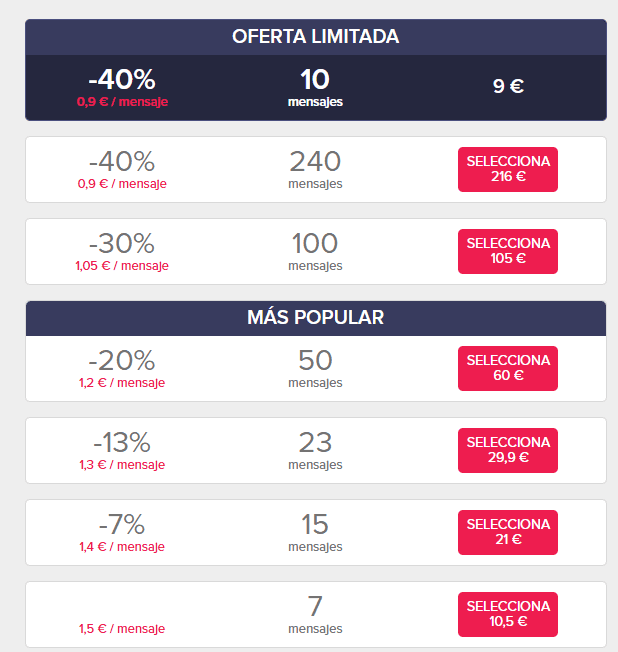This screenshot has height=652, width=618.
Task: Click the 100 mensajes count
Action: 315,250
